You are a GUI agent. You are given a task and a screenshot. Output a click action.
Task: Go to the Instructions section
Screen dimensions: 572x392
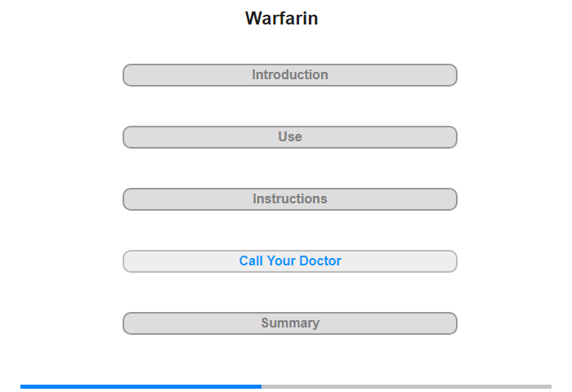click(289, 199)
